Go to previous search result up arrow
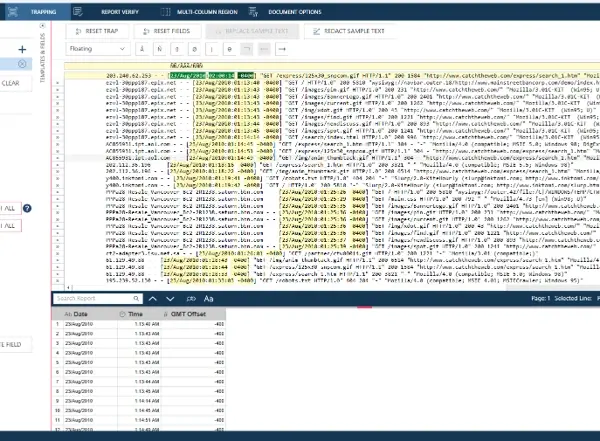The height and width of the screenshot is (441, 600). pos(153,299)
